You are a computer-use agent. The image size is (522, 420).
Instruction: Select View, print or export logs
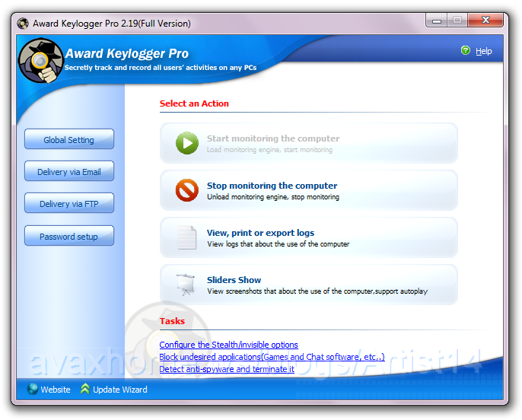(309, 237)
